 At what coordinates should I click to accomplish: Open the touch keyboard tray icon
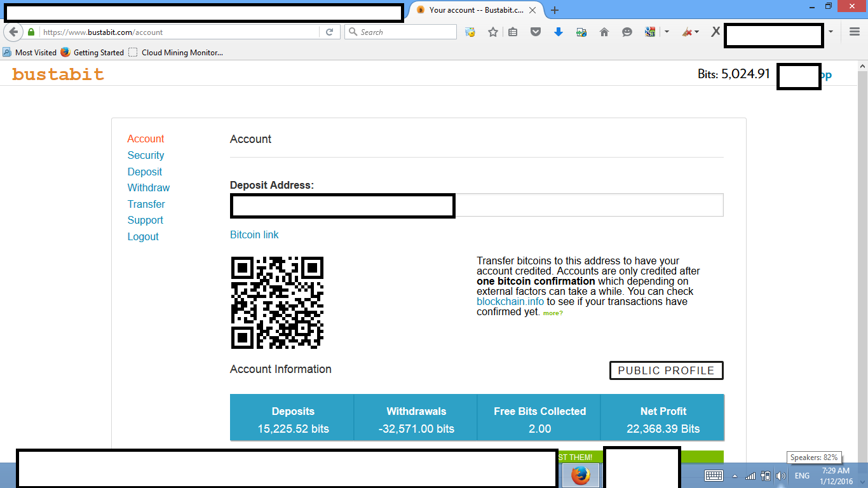point(714,475)
